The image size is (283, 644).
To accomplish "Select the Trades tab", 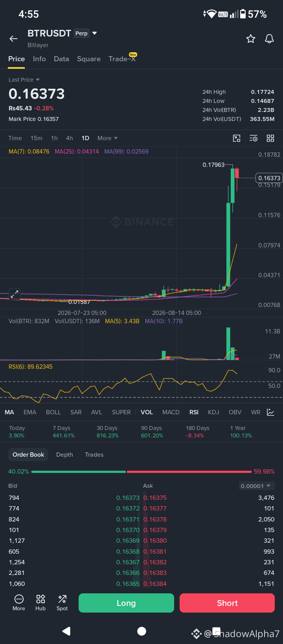I will 94,455.
